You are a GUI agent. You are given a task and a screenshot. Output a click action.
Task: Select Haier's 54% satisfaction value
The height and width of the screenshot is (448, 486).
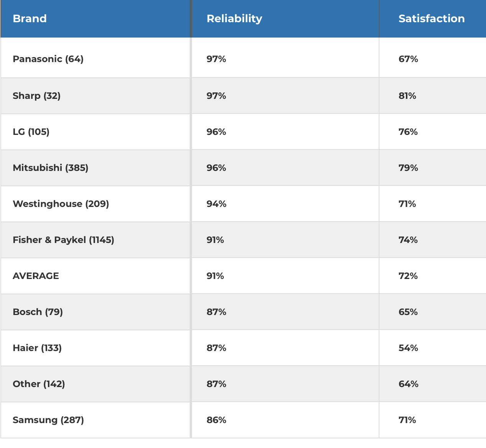tap(408, 348)
